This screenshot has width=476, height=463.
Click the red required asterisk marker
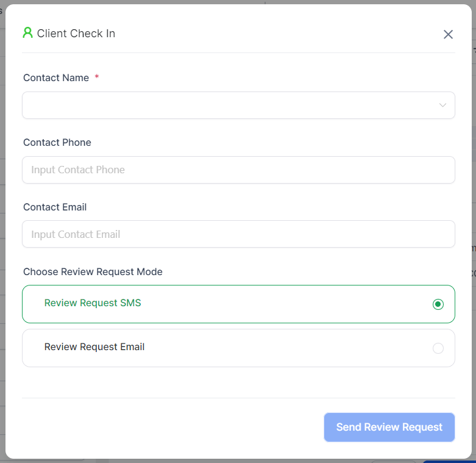coord(97,77)
